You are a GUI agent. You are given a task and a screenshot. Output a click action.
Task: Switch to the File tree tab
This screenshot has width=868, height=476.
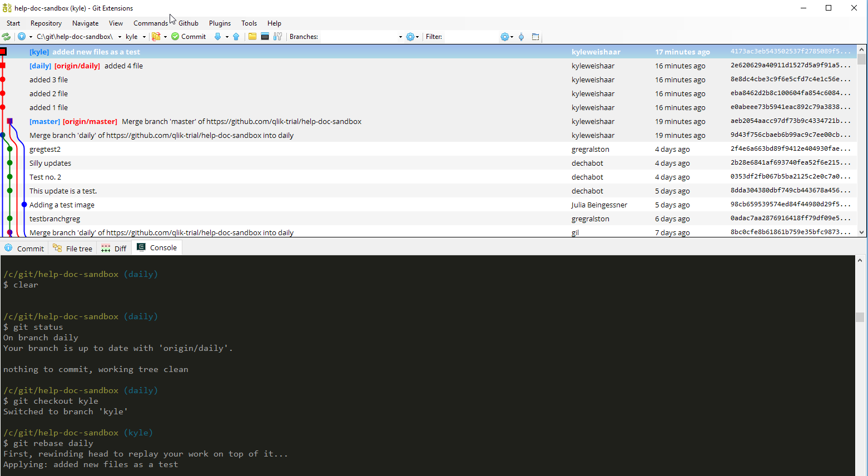[73, 249]
